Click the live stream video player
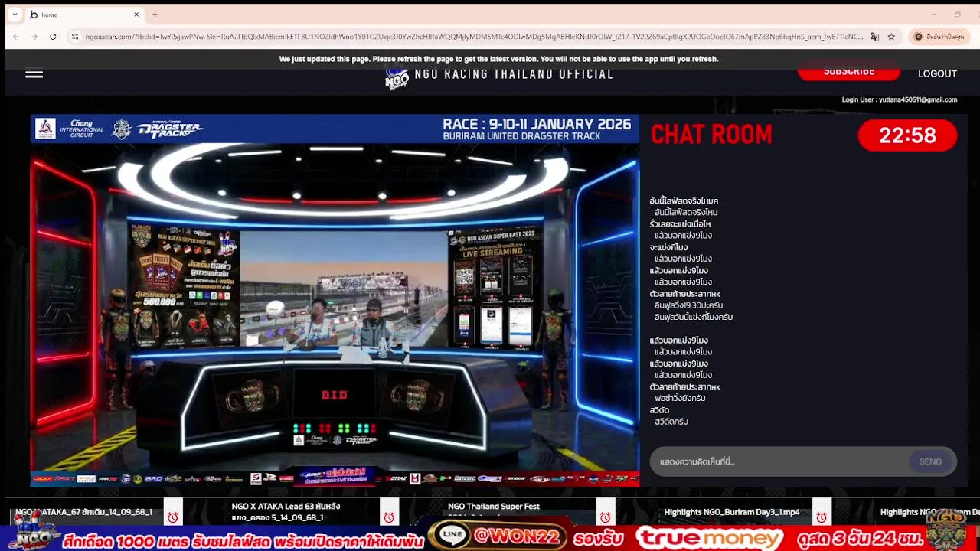The height and width of the screenshot is (551, 980). (335, 300)
